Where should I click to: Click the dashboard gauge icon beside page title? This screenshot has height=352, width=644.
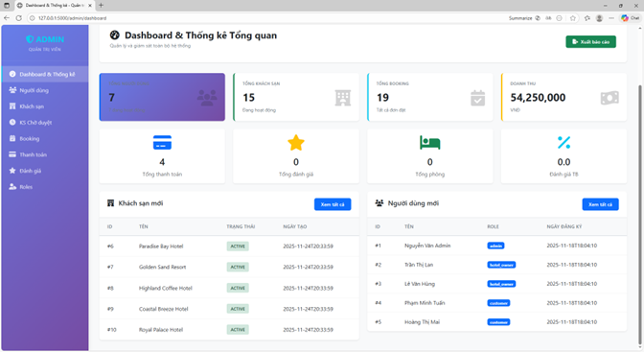pos(115,35)
